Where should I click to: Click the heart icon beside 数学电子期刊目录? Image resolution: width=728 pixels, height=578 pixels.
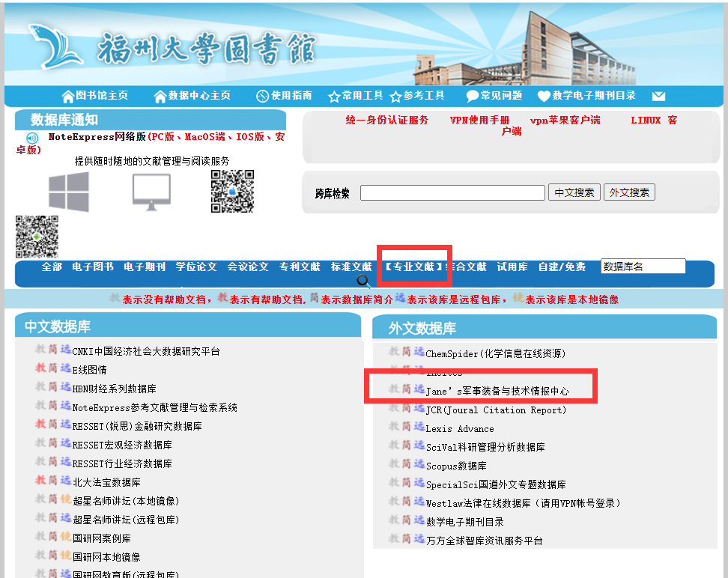[x=544, y=97]
